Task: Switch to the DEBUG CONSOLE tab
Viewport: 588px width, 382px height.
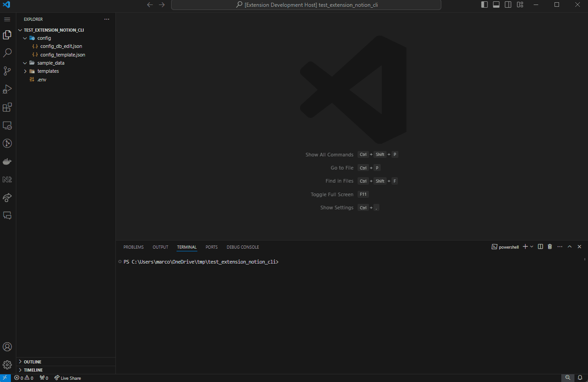Action: point(243,247)
